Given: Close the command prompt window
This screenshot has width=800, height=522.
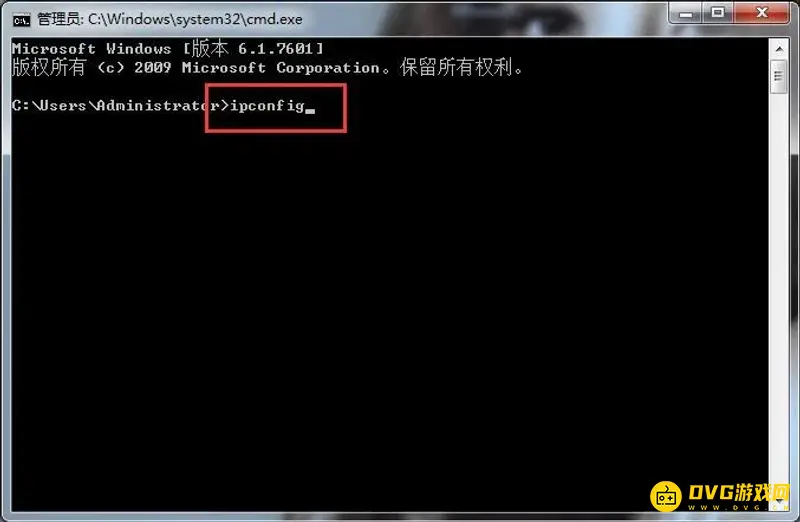Looking at the screenshot, I should pos(761,13).
